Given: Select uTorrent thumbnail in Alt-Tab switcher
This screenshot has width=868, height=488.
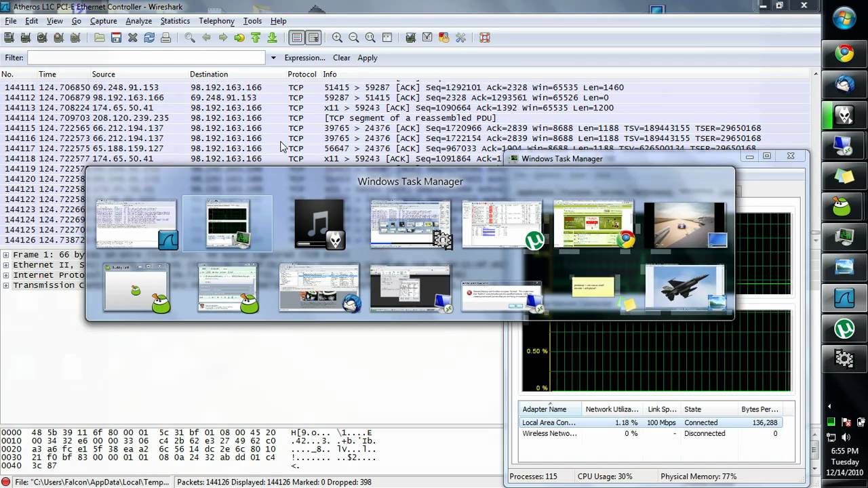Looking at the screenshot, I should [x=502, y=224].
